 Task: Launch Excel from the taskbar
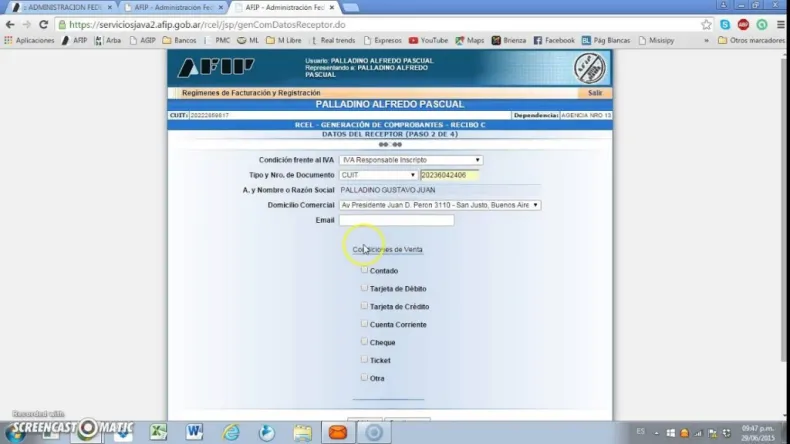pyautogui.click(x=158, y=432)
